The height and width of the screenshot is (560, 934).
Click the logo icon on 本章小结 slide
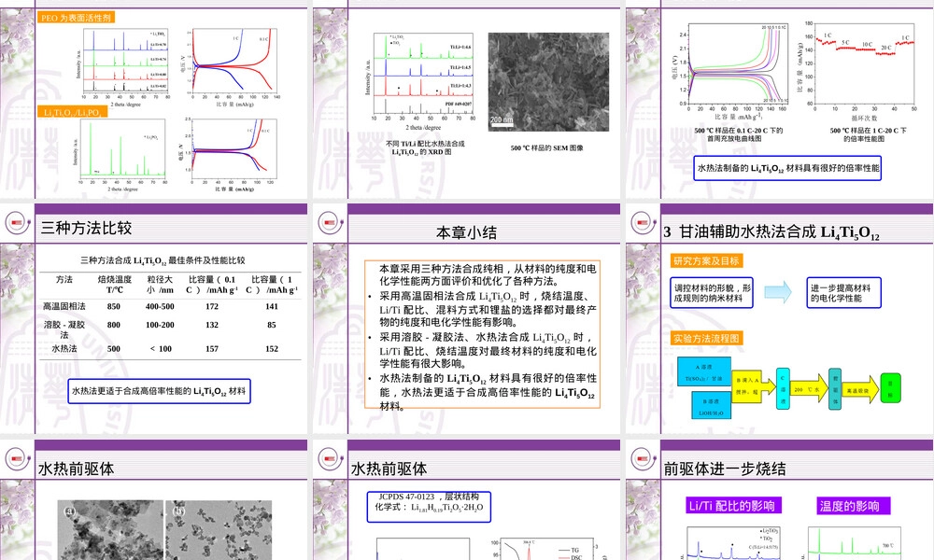[x=331, y=223]
